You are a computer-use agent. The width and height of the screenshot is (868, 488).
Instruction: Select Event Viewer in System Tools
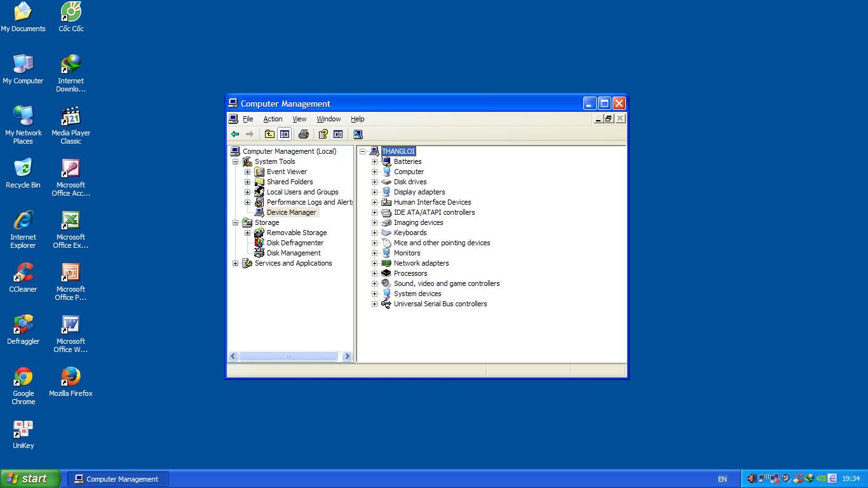(287, 172)
